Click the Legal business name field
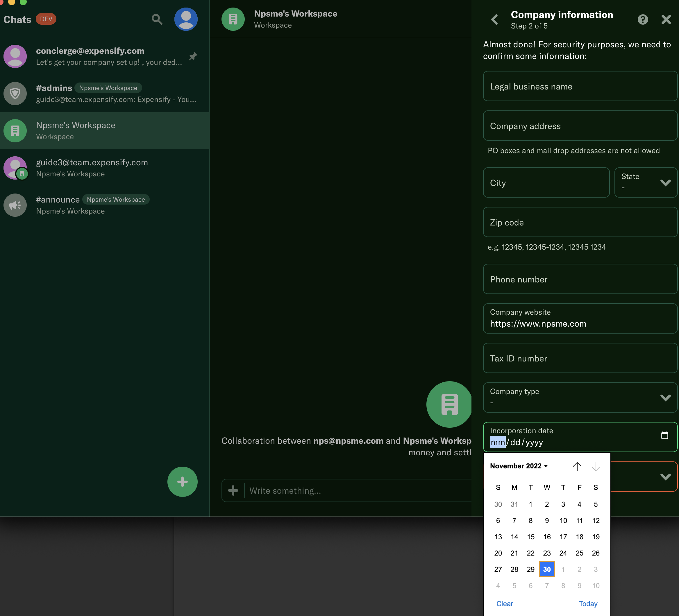 click(x=580, y=86)
